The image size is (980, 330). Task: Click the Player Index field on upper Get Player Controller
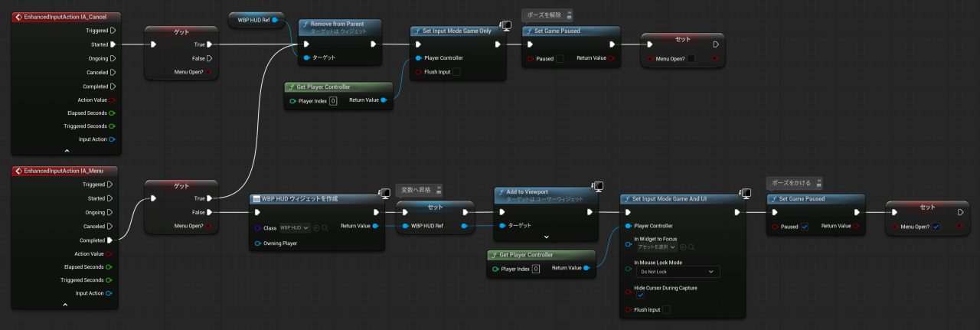pos(333,101)
